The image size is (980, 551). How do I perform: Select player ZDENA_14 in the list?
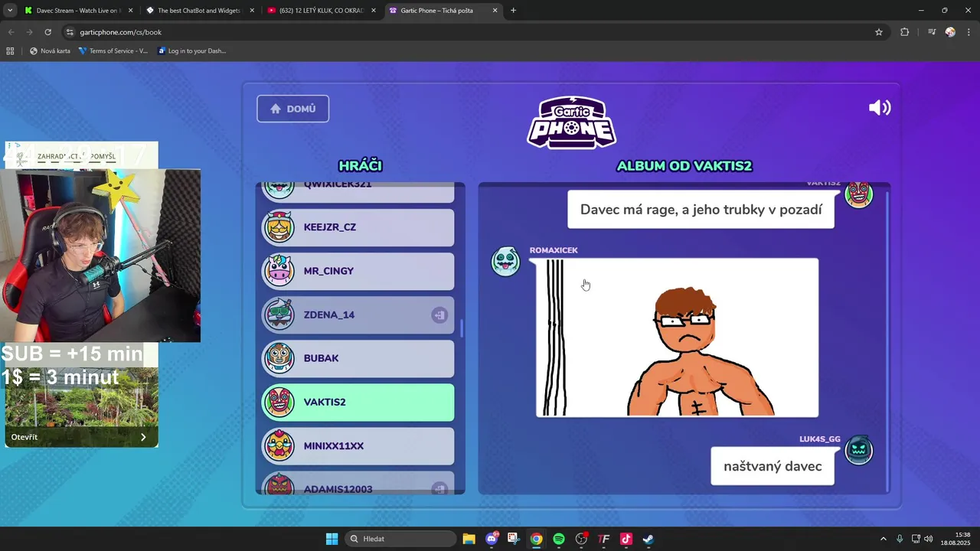tap(358, 315)
